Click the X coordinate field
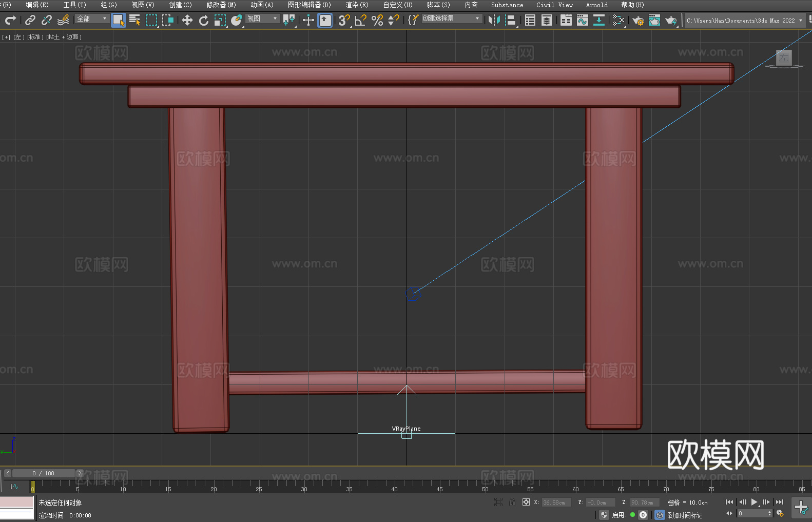The height and width of the screenshot is (522, 812). [x=556, y=502]
